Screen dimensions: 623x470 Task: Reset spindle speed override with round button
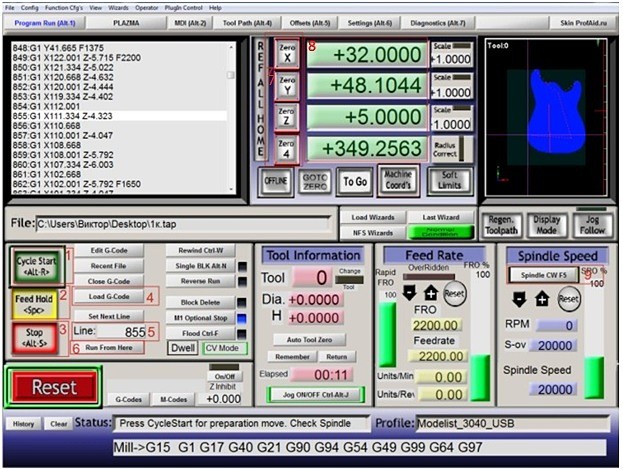click(x=569, y=299)
